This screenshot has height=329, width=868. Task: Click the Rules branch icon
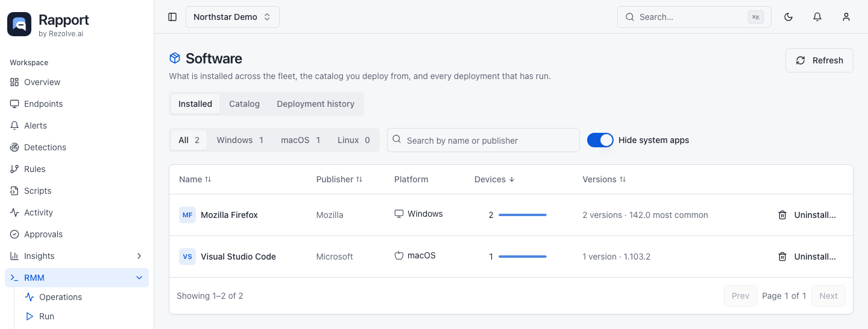point(14,169)
